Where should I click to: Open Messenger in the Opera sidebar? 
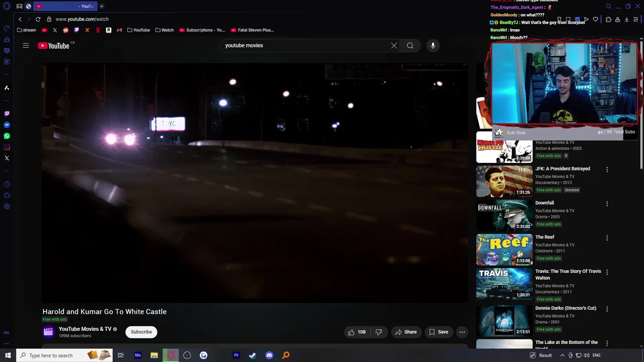(x=7, y=125)
